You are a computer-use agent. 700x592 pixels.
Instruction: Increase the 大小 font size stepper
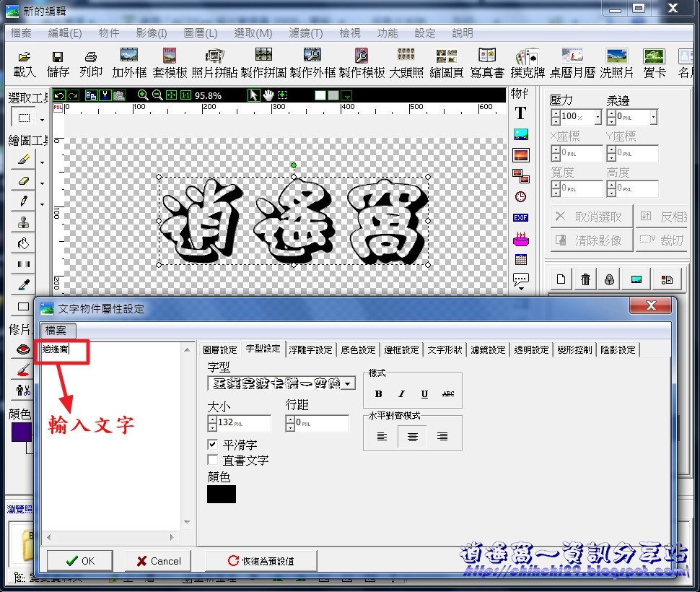(x=212, y=419)
